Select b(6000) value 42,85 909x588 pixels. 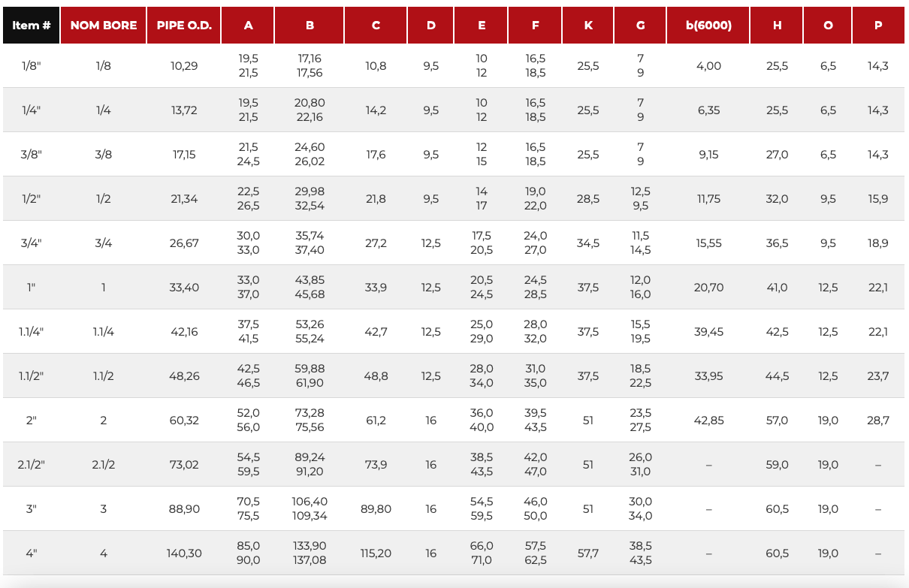coord(708,421)
